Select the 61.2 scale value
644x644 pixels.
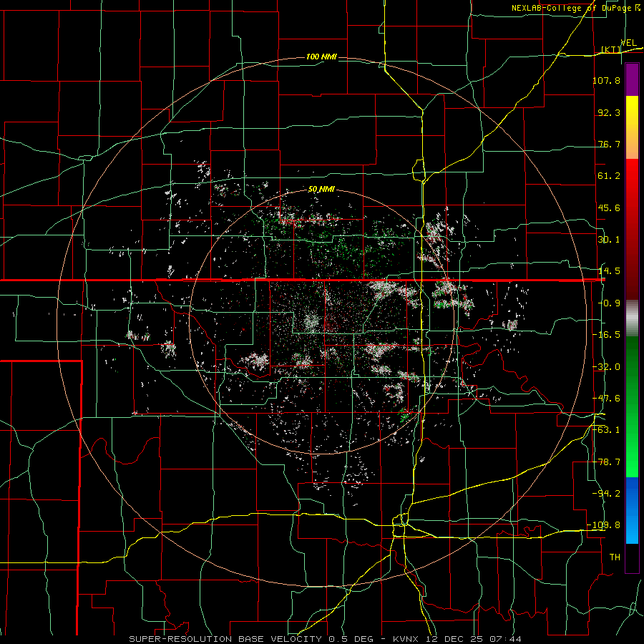(609, 176)
